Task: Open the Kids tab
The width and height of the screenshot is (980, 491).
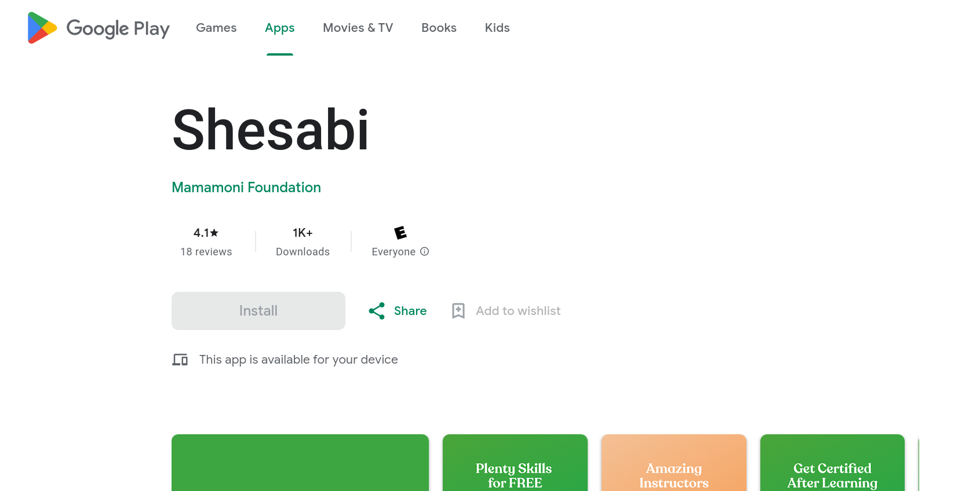Action: [497, 28]
